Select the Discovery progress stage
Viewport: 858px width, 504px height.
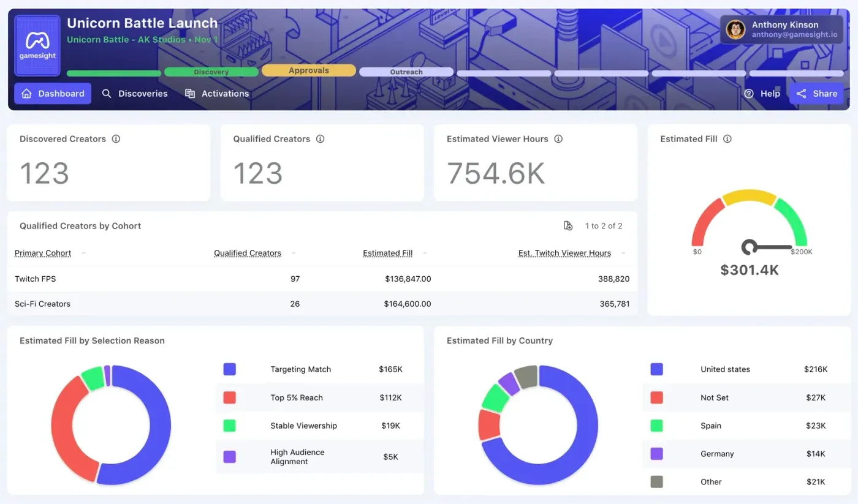coord(211,72)
